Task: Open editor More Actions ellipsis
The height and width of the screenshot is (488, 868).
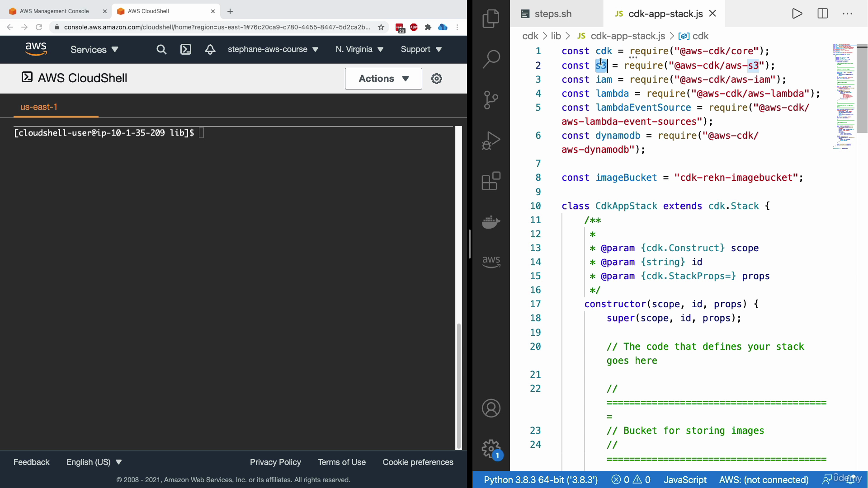Action: tap(848, 14)
